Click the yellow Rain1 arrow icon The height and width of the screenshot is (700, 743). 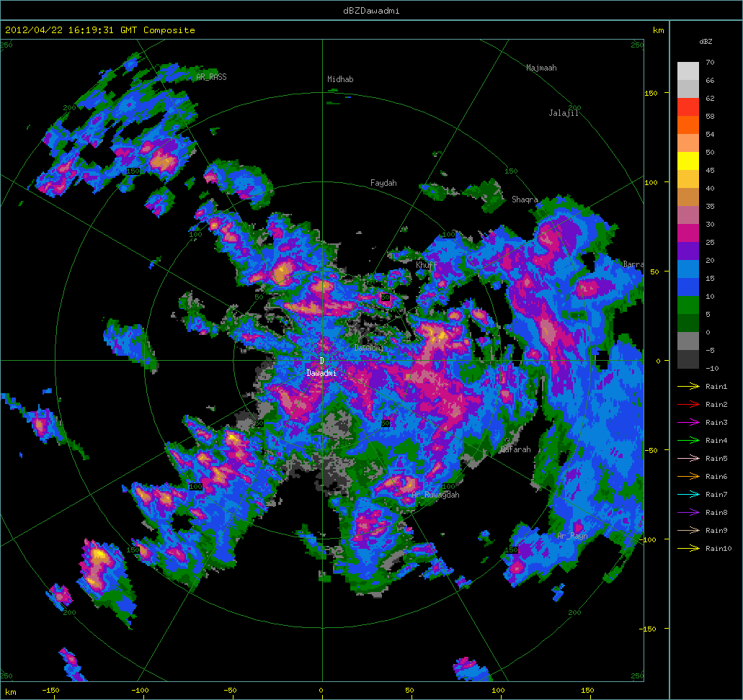(688, 387)
